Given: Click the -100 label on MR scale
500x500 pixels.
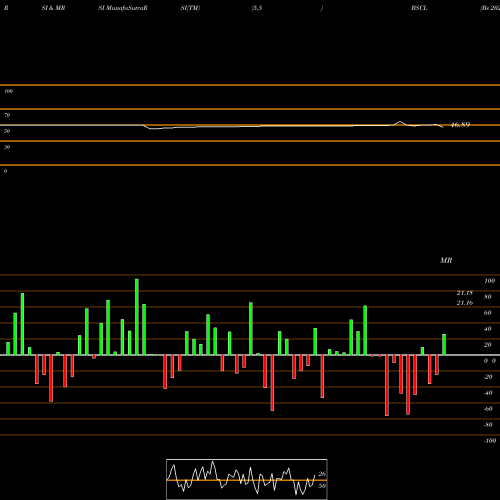Looking at the screenshot, I should click(x=490, y=441).
